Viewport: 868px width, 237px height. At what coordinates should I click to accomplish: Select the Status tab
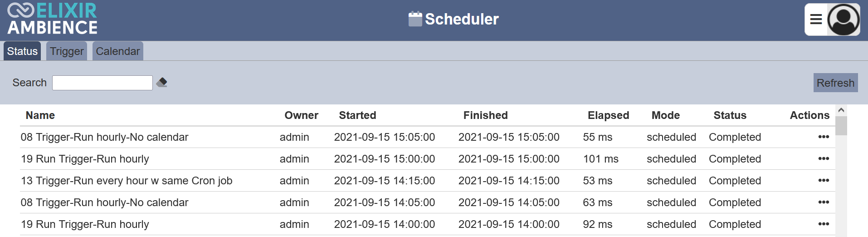pos(22,51)
